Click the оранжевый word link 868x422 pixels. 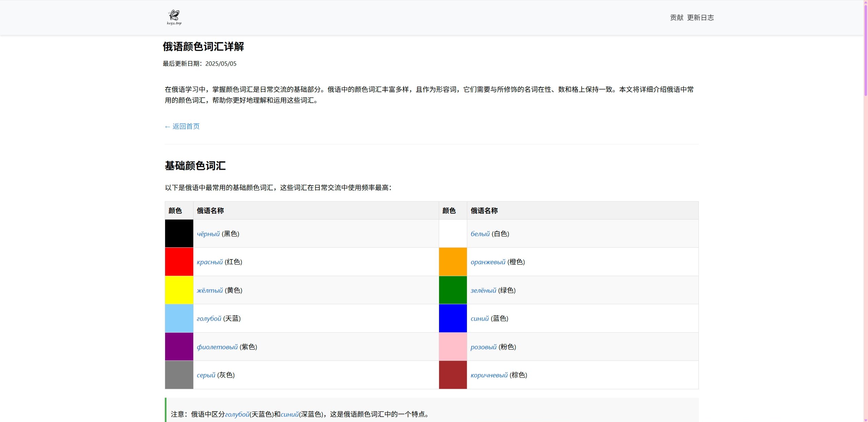coord(488,262)
